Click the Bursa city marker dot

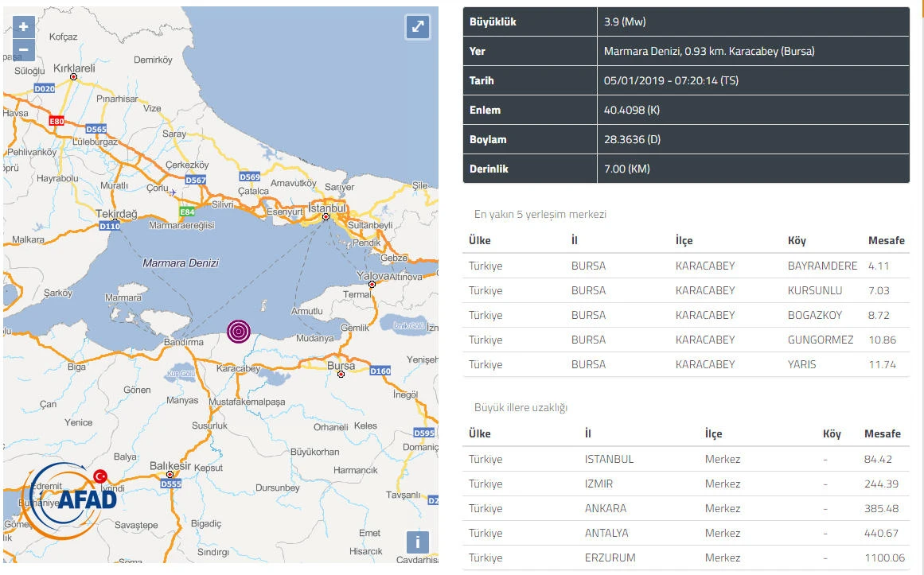coord(341,374)
